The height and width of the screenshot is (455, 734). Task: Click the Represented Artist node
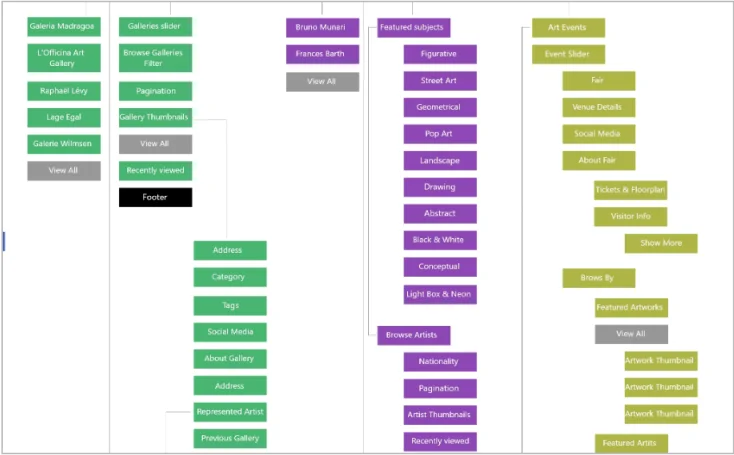pos(230,411)
